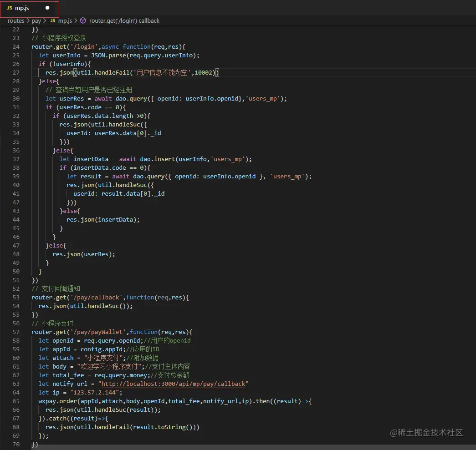The width and height of the screenshot is (476, 450).
Task: Select the mp.js editor tab
Action: pyautogui.click(x=22, y=8)
